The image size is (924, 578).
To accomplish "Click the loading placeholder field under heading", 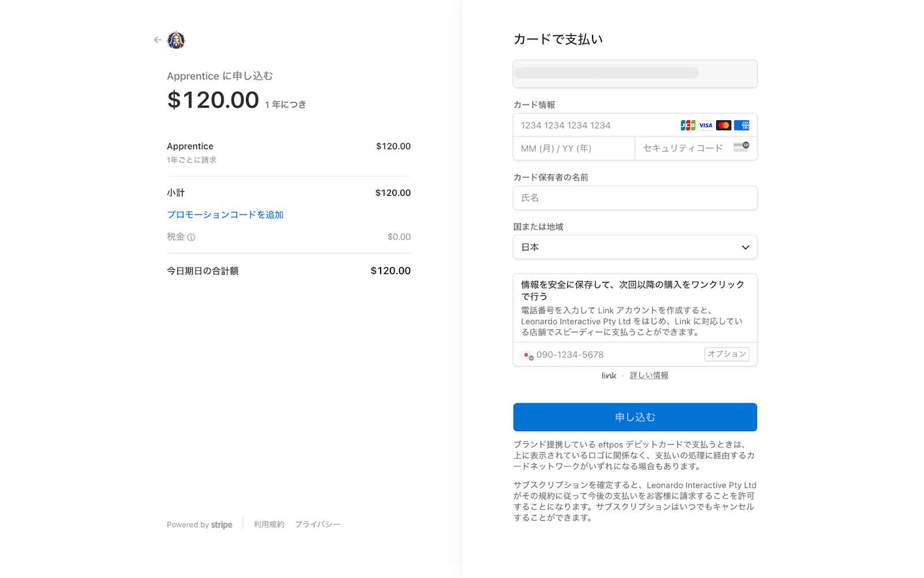I will (x=635, y=74).
